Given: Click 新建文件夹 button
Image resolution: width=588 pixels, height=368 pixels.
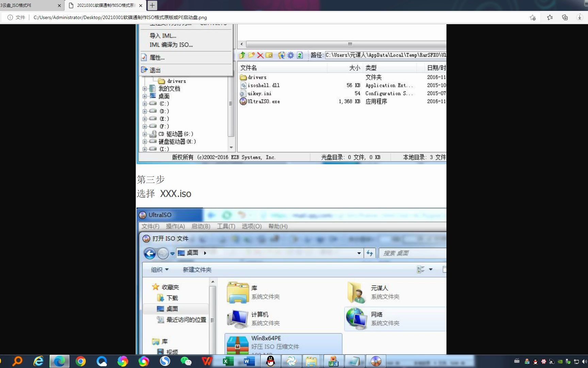Looking at the screenshot, I should click(197, 270).
